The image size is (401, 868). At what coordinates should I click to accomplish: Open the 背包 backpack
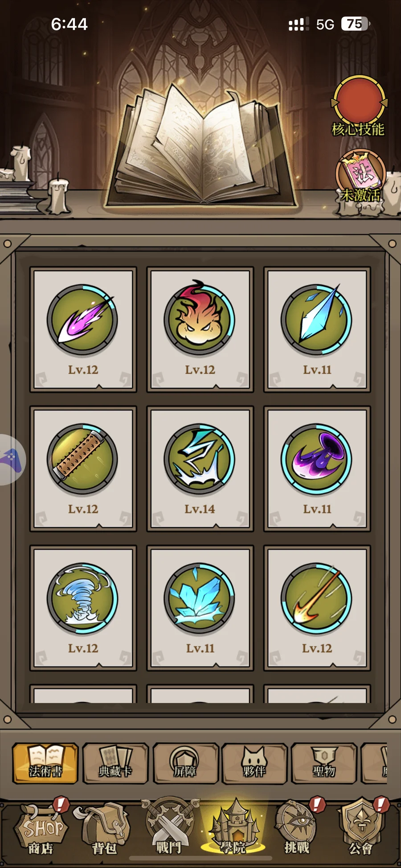click(105, 829)
